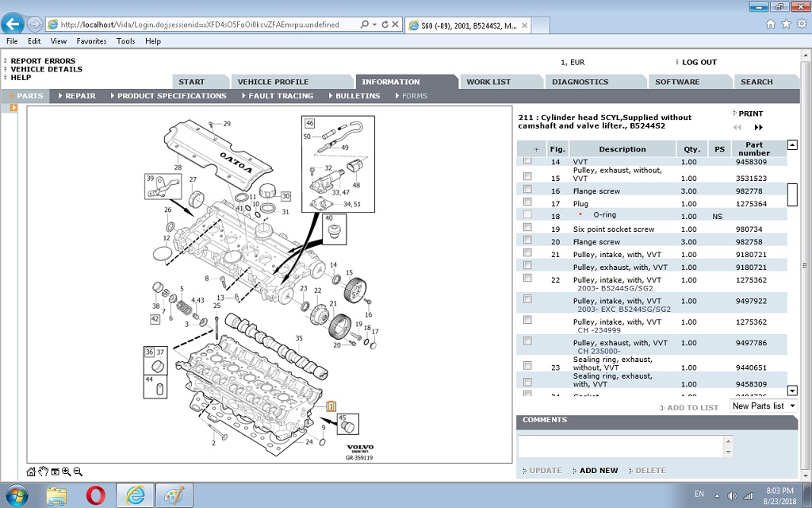The image size is (812, 508).
Task: Open the Vehicle Profile tab
Action: point(273,82)
